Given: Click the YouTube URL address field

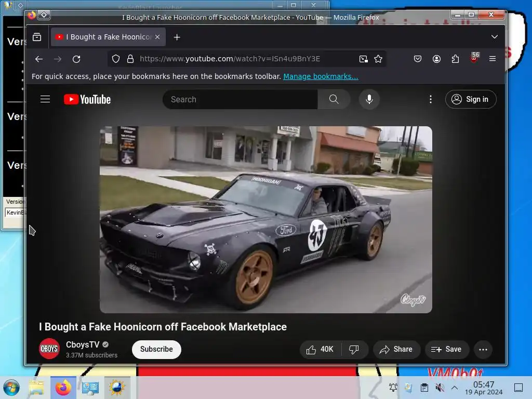Looking at the screenshot, I should click(x=230, y=59).
